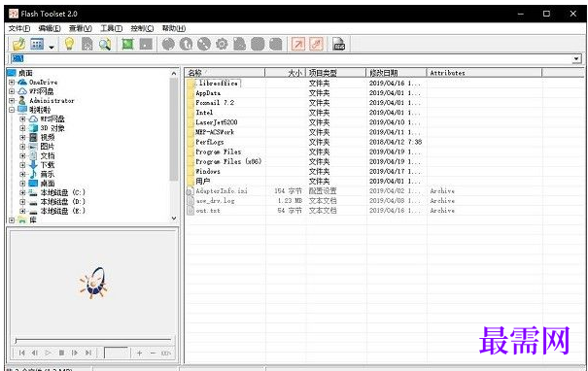The image size is (588, 371).
Task: Open the 控制(C) menu
Action: pos(142,28)
